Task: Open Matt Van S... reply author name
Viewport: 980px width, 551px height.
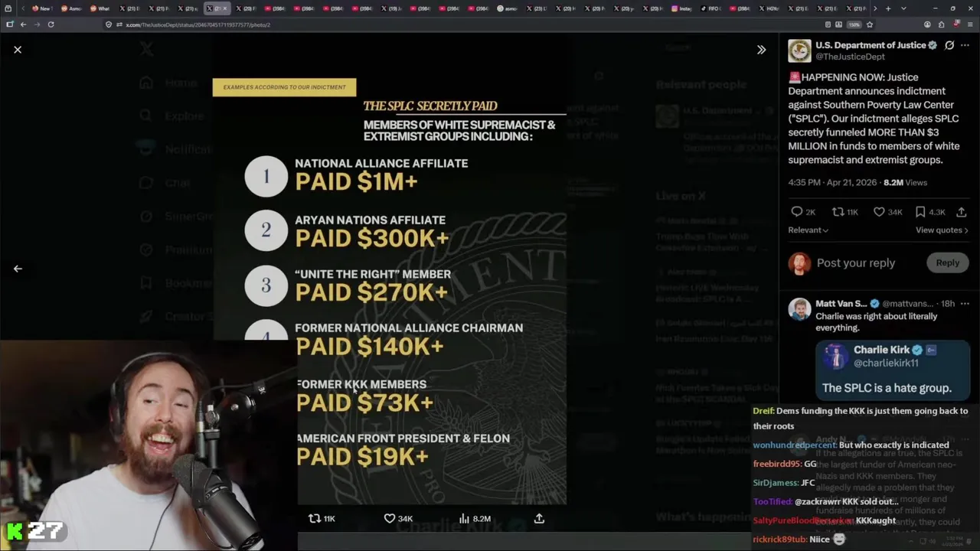Action: (841, 304)
